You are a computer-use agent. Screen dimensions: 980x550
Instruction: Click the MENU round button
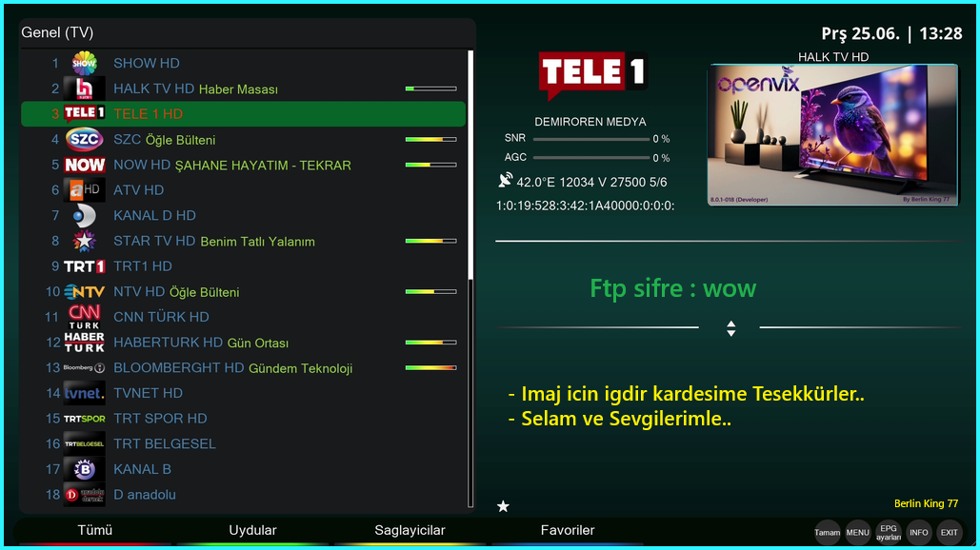857,533
